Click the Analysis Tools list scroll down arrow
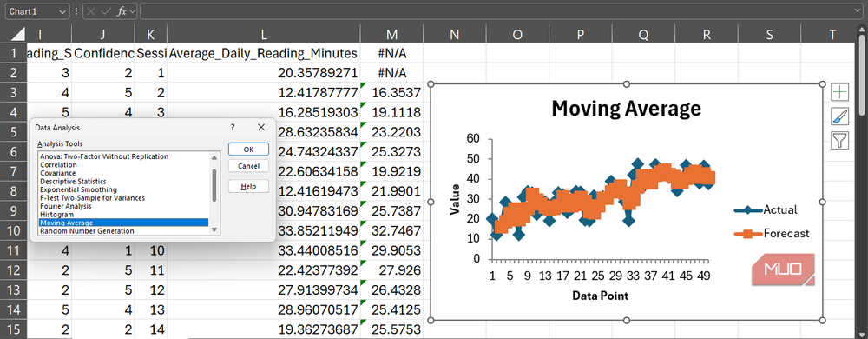Viewport: 868px width, 339px height. pyautogui.click(x=214, y=229)
